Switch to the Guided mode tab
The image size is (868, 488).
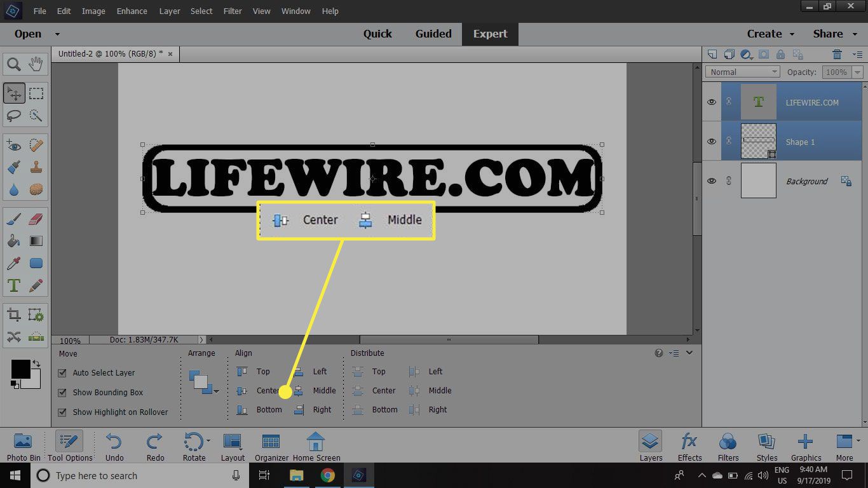433,34
